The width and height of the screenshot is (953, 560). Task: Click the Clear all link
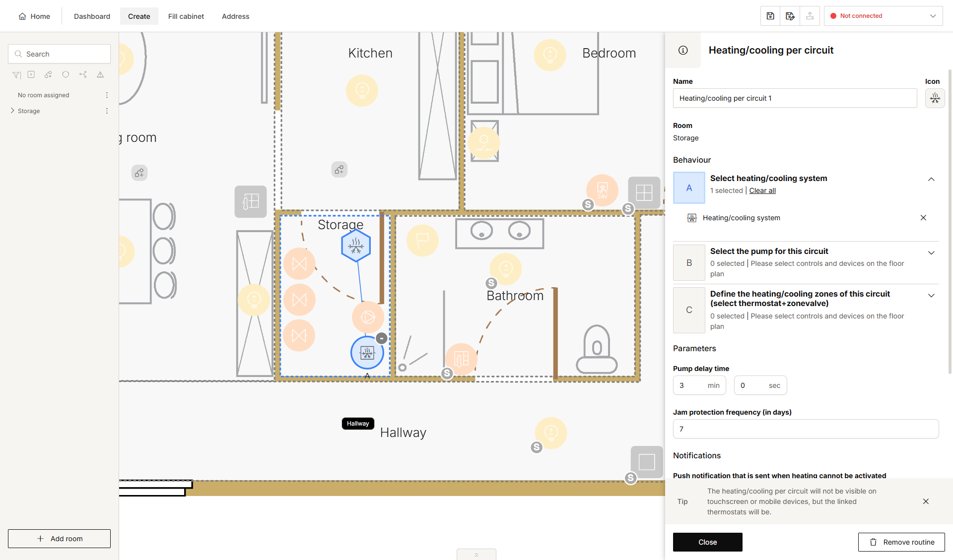[x=762, y=190]
